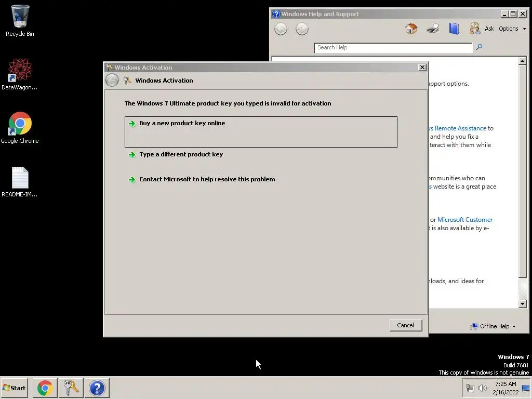Switch to Help and Support taskbar icon

pyautogui.click(x=97, y=388)
